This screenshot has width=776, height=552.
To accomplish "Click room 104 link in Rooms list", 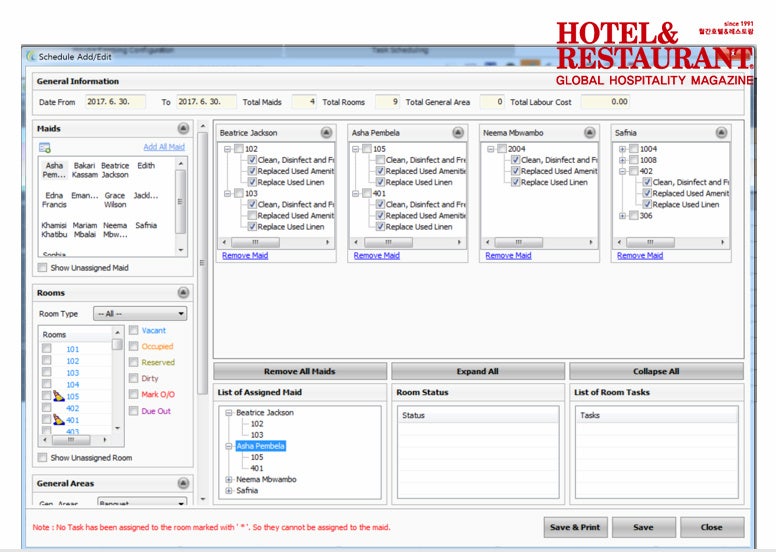I will pyautogui.click(x=73, y=385).
